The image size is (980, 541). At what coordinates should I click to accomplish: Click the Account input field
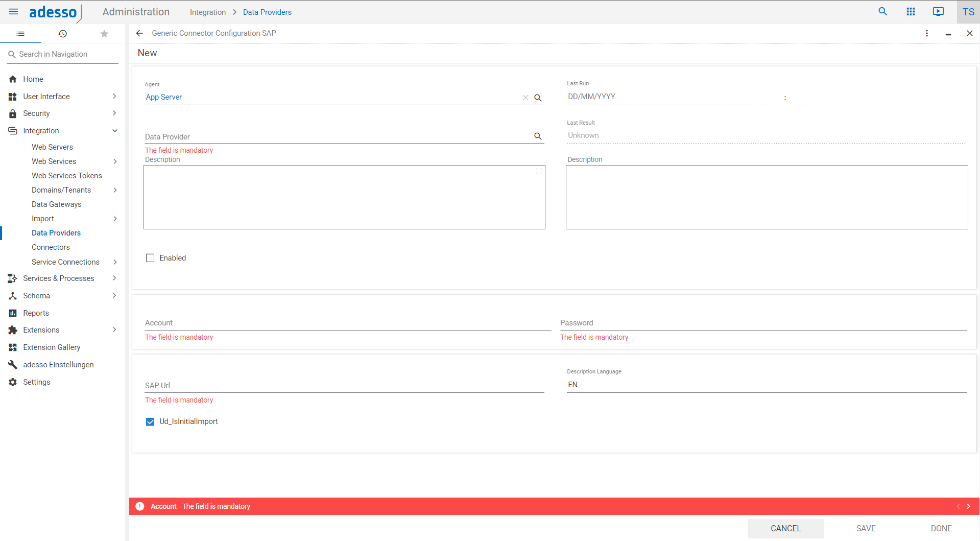pos(348,323)
